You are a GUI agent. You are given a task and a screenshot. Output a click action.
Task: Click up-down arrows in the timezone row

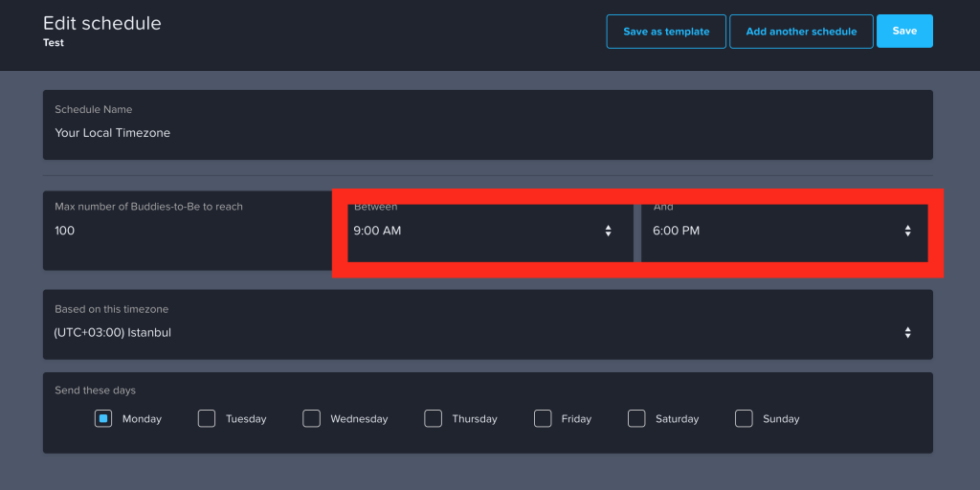tap(907, 333)
